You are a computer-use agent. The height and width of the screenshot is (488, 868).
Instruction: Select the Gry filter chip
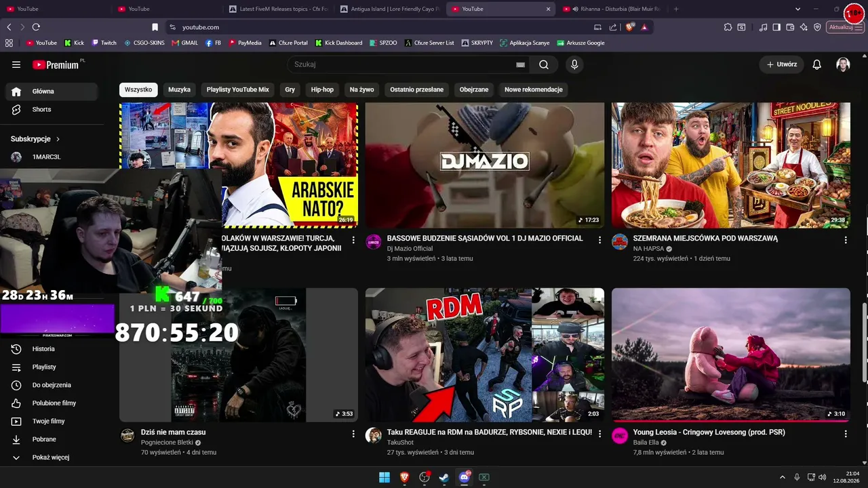click(290, 89)
